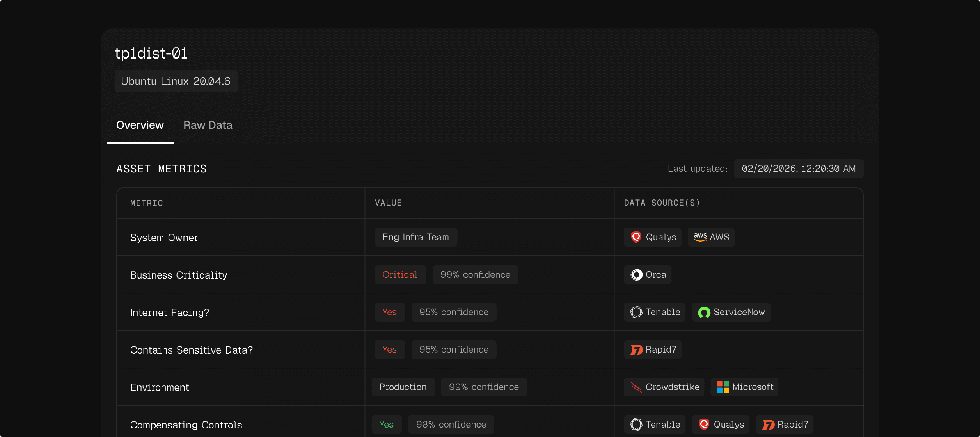Click the Crowdstrike falcon icon

[636, 387]
